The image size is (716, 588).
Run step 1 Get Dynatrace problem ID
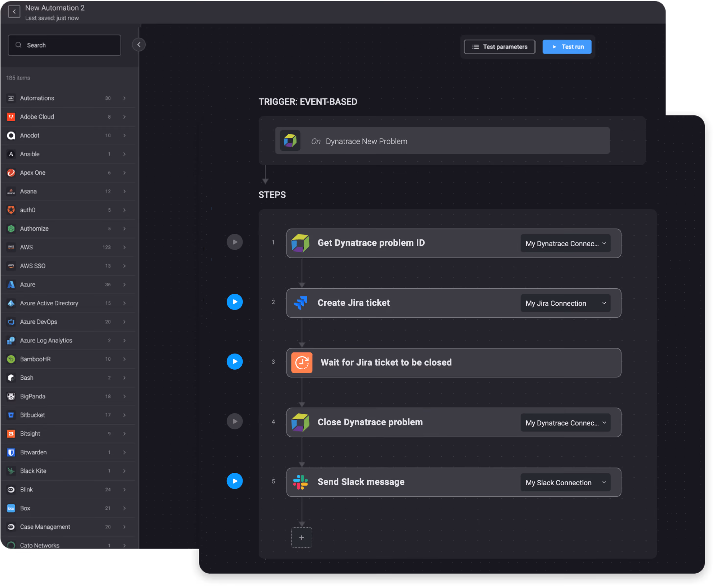click(235, 242)
